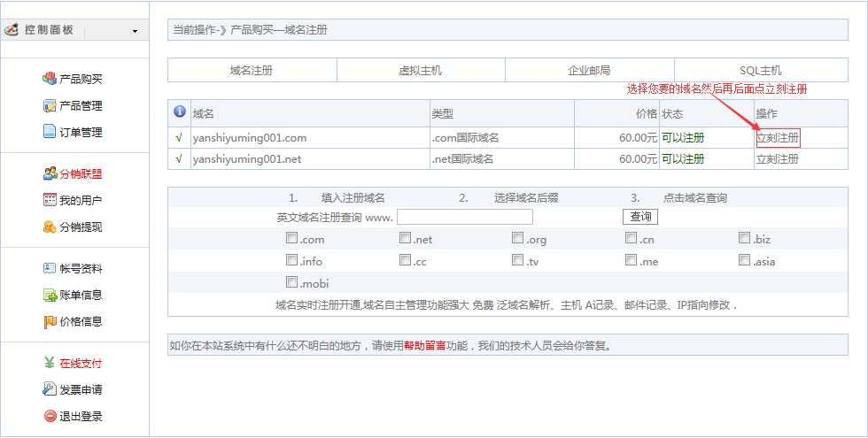This screenshot has width=868, height=438.
Task: Check the .mobi suffix checkbox
Action: click(291, 282)
